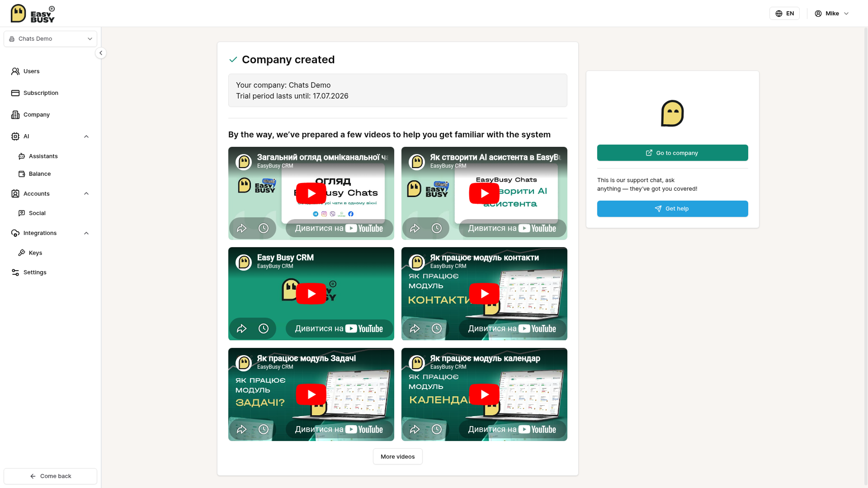868x488 pixels.
Task: Share the contacts module video
Action: (x=415, y=328)
